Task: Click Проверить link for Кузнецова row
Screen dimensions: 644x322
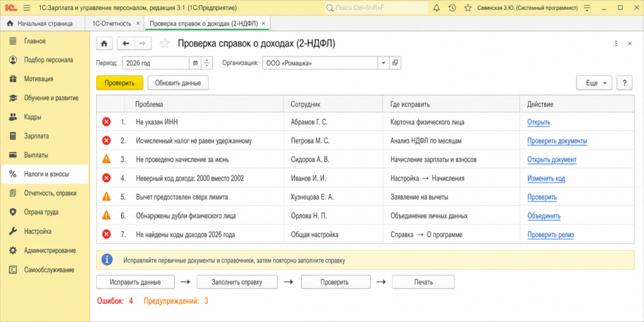Action: [x=542, y=197]
